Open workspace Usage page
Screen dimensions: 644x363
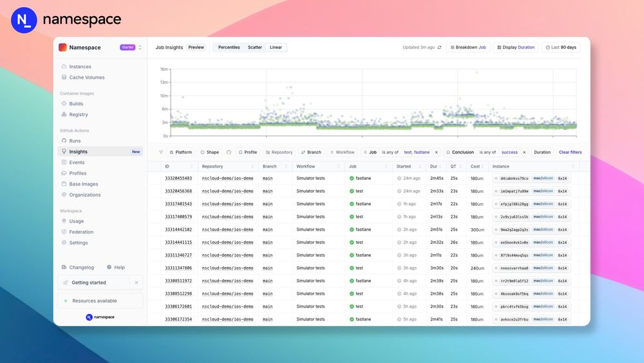(77, 221)
